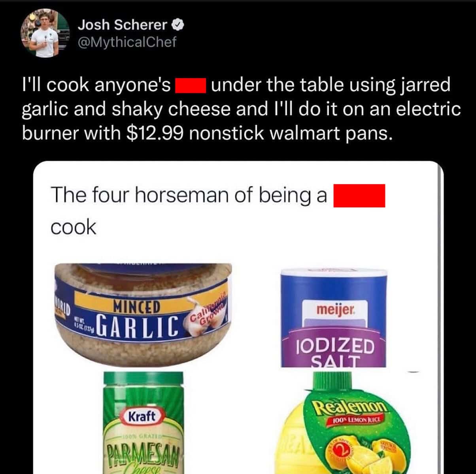Visit the @MythicalChef handle
The height and width of the screenshot is (474, 476).
click(x=127, y=42)
